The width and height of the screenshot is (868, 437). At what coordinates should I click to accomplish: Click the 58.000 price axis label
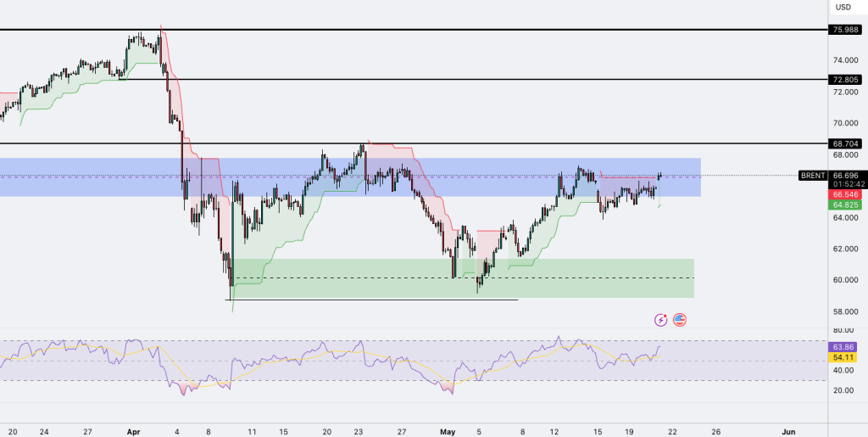[847, 311]
